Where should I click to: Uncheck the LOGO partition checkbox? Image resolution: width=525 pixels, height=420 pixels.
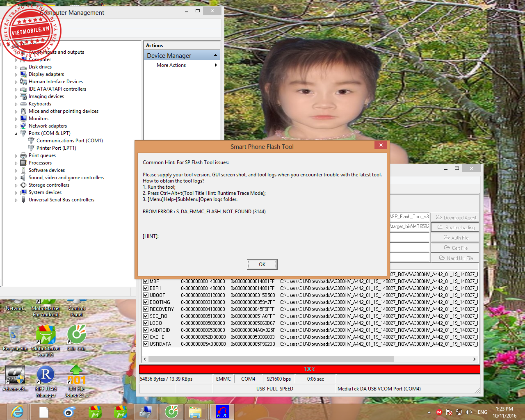(146, 323)
